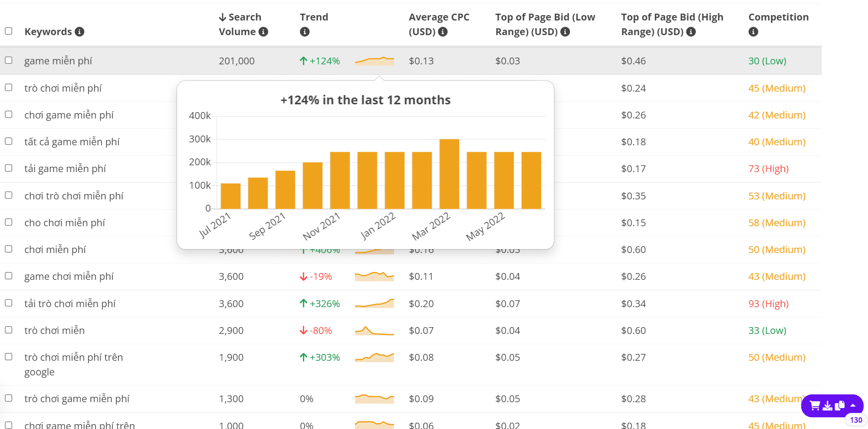Viewport: 868px width, 429px height.
Task: Check the box for 'tải game miễn phí'
Action: click(x=9, y=168)
